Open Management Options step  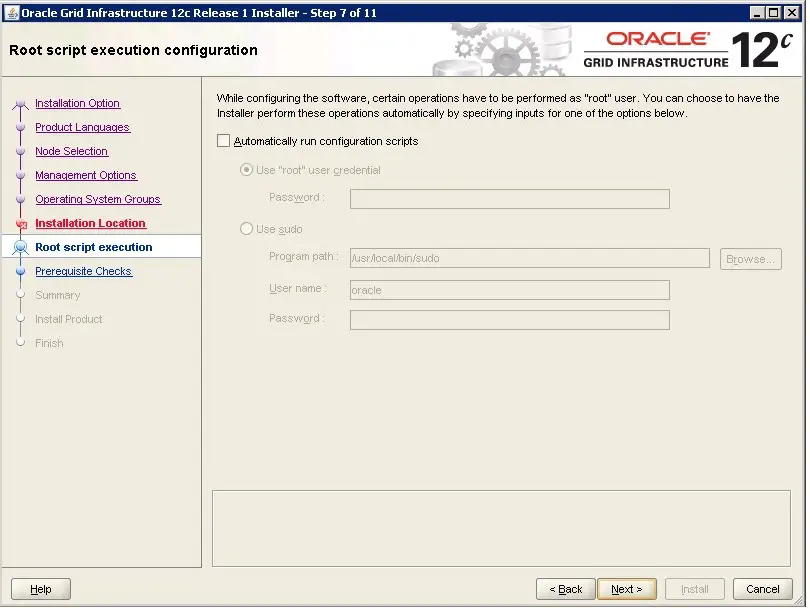[x=86, y=175]
